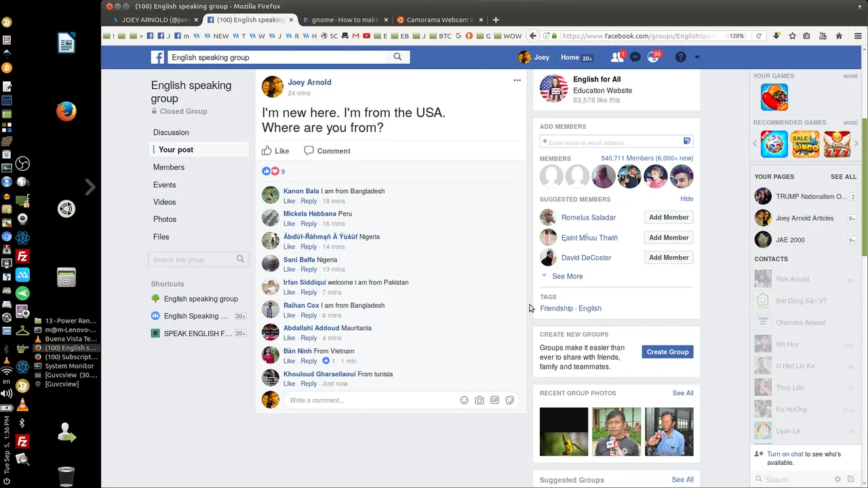The height and width of the screenshot is (488, 868).
Task: Open the Bingo recommended game icon
Action: coord(806,144)
